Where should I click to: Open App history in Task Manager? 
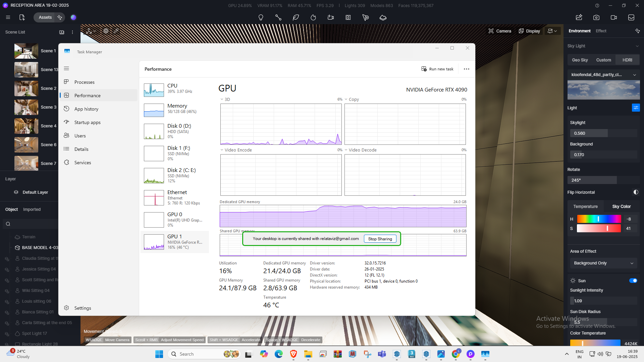[99, 109]
